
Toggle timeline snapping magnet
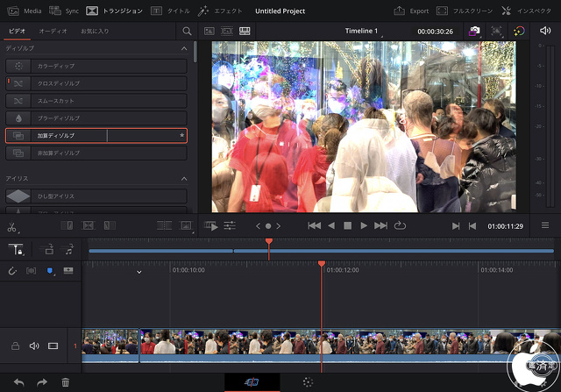12,271
